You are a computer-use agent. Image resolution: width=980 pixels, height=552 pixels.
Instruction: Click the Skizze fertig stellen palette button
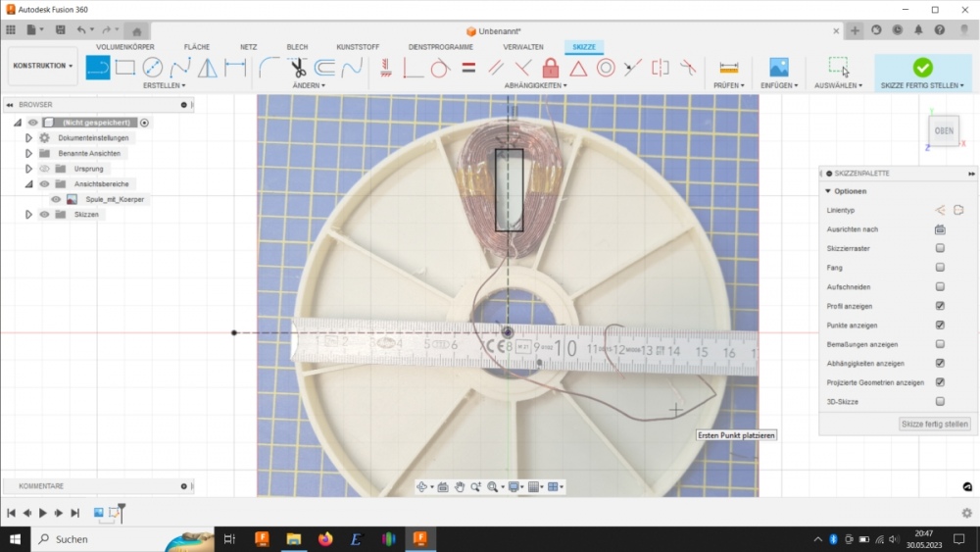coord(935,424)
